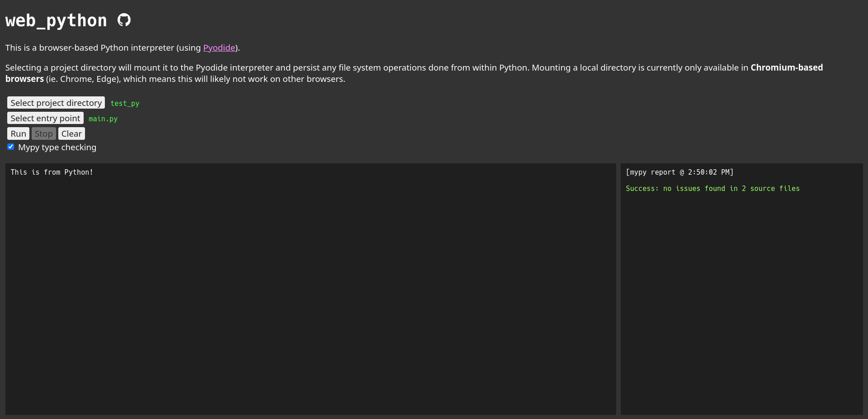Click 'This is from Python!' output line
868x419 pixels.
(x=52, y=172)
